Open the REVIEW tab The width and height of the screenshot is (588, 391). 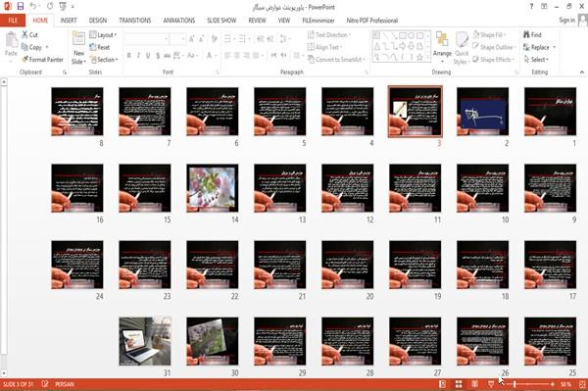coord(257,21)
